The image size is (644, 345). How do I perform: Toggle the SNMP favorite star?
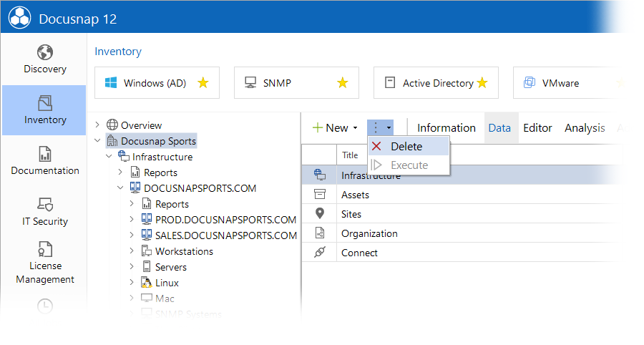343,83
